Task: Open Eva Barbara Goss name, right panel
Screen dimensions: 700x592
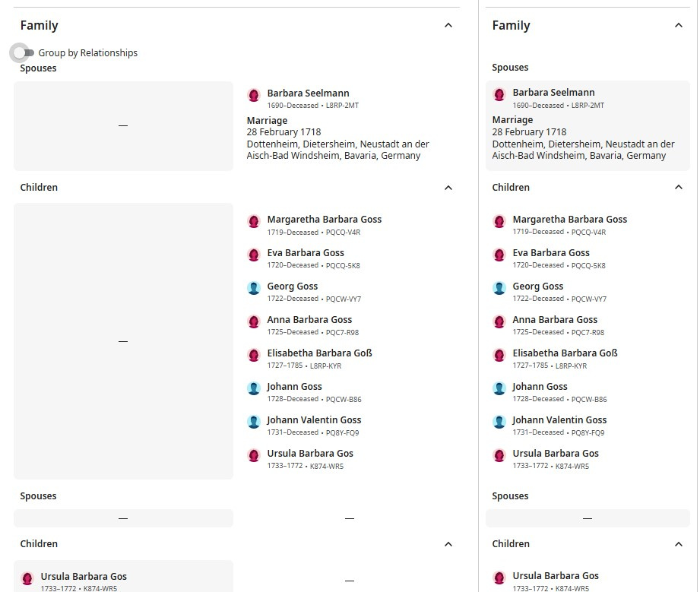Action: [x=551, y=253]
